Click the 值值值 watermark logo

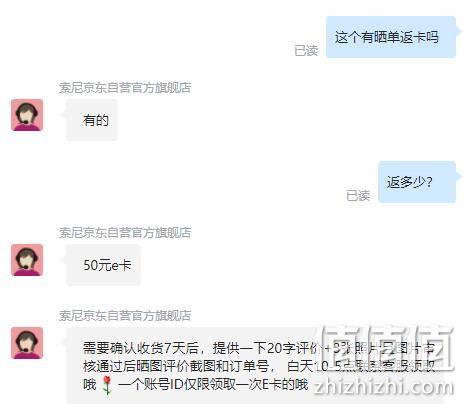click(x=386, y=349)
